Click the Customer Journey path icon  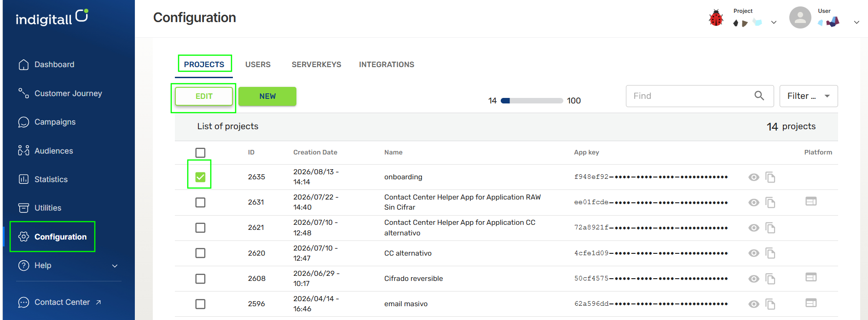23,93
